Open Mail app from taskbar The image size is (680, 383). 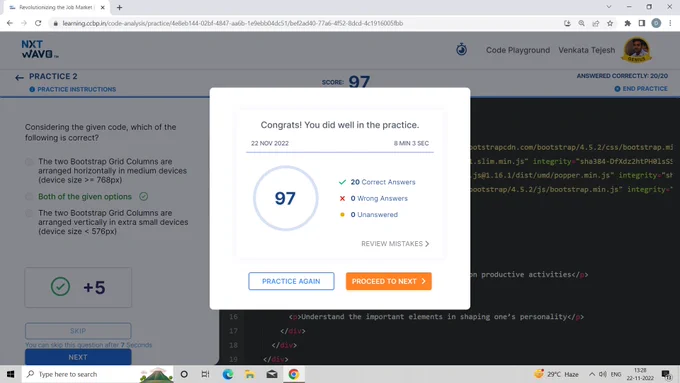[x=272, y=374]
